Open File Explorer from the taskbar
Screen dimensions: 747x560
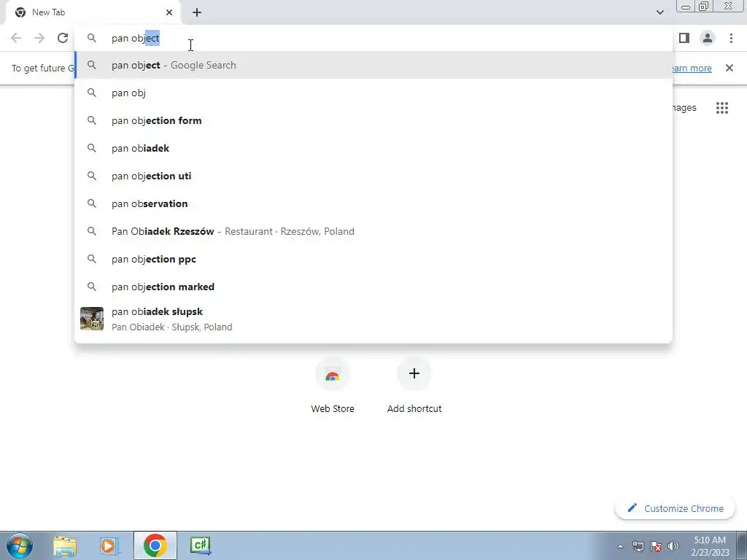(65, 545)
